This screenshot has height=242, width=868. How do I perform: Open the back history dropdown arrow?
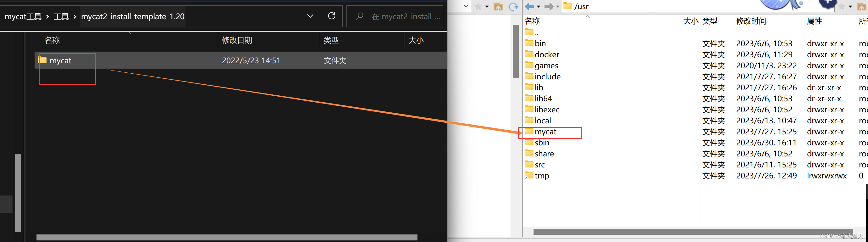click(539, 7)
